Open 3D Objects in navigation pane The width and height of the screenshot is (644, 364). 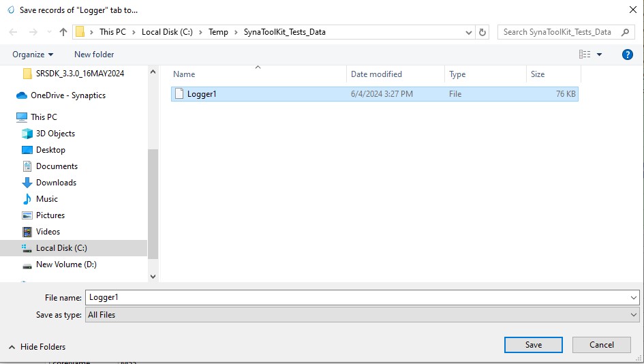tap(55, 134)
